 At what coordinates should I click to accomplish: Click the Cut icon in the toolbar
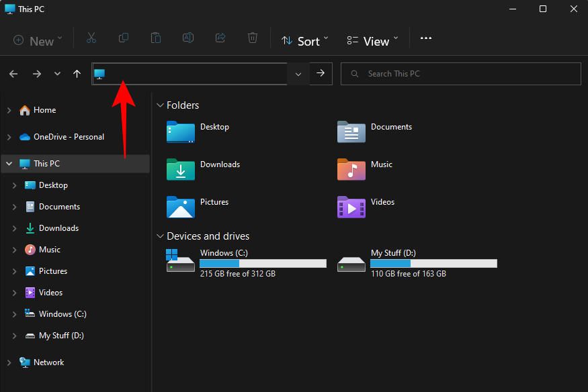tap(91, 38)
